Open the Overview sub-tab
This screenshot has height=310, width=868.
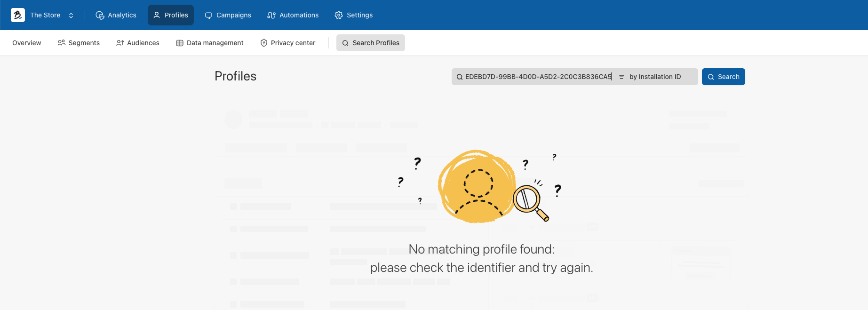(x=27, y=43)
